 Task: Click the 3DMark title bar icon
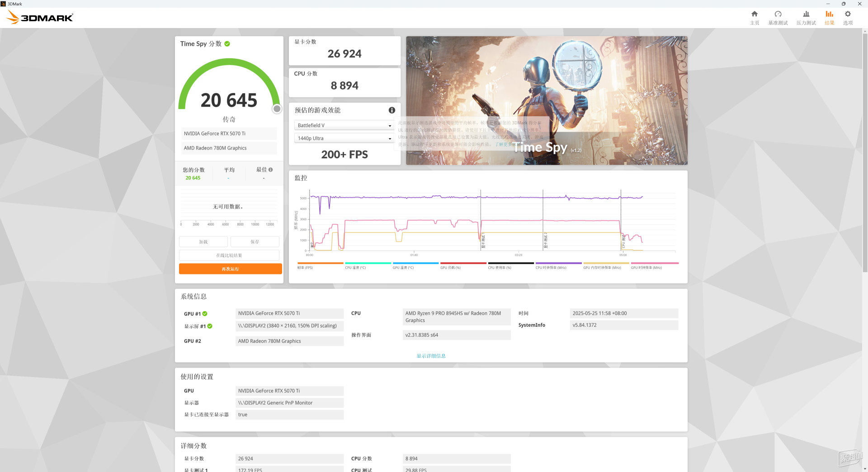tap(4, 4)
